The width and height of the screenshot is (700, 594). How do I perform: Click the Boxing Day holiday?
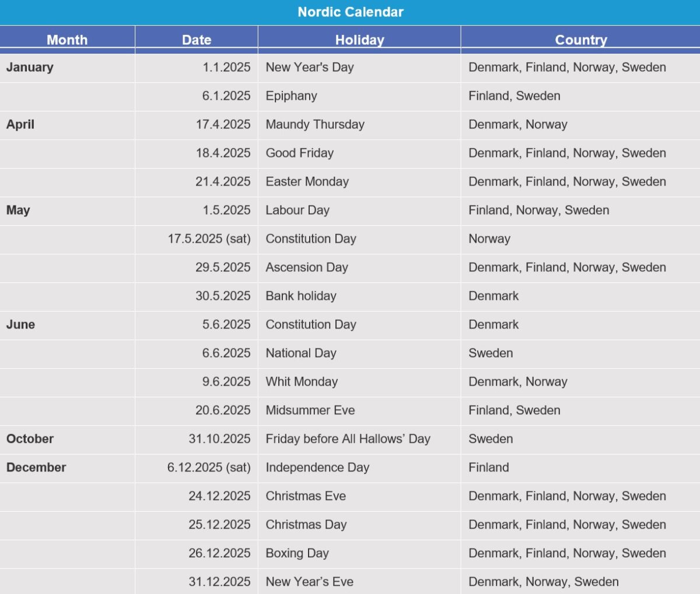click(x=297, y=553)
